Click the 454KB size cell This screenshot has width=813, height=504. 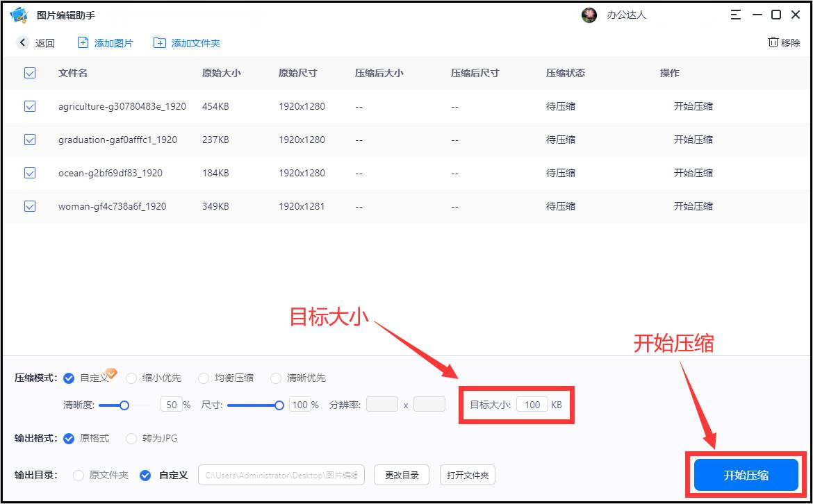click(215, 106)
